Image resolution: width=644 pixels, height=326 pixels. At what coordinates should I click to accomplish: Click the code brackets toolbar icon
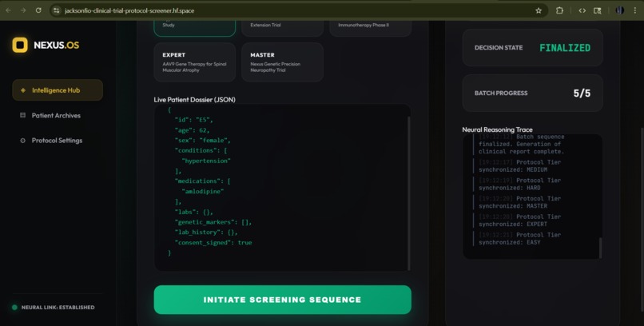[x=582, y=10]
